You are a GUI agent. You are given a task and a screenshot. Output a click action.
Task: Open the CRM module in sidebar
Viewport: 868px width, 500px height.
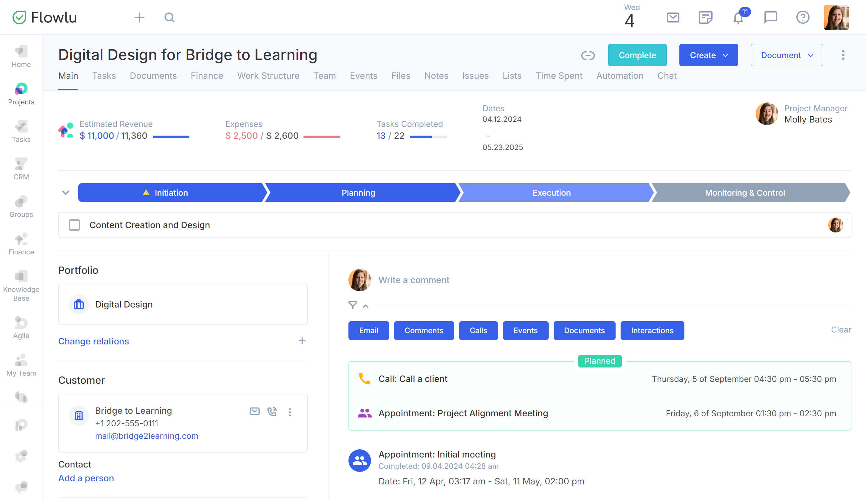21,169
